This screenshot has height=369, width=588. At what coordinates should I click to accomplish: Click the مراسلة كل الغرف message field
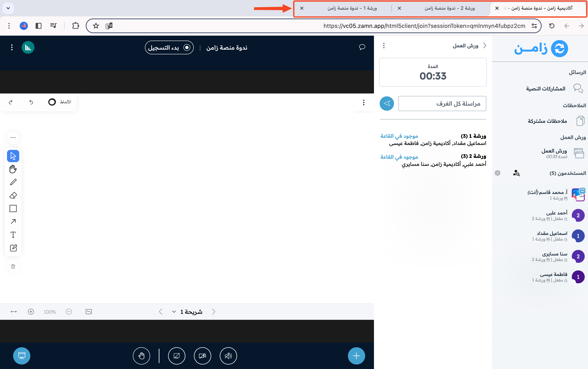(442, 104)
